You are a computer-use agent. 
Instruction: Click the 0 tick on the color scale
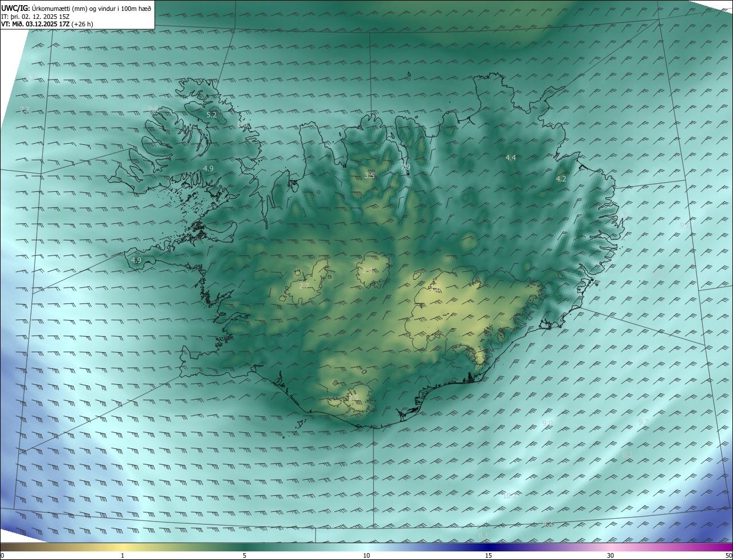(x=2, y=555)
